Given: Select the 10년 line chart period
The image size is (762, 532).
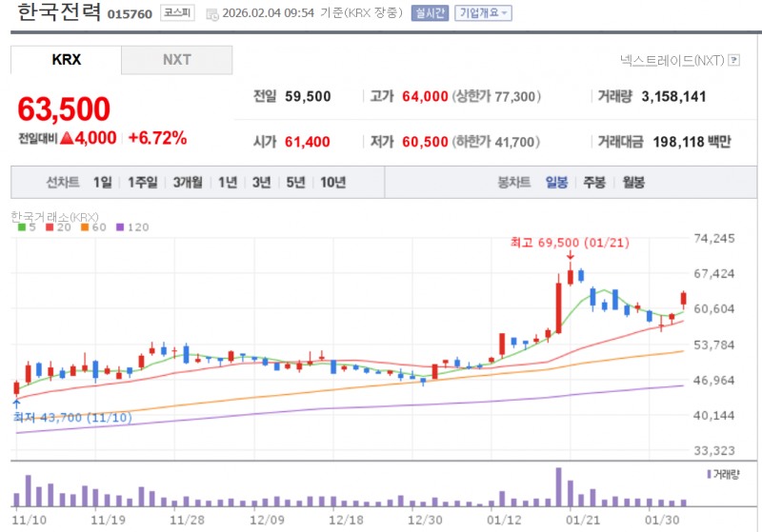Looking at the screenshot, I should 332,183.
